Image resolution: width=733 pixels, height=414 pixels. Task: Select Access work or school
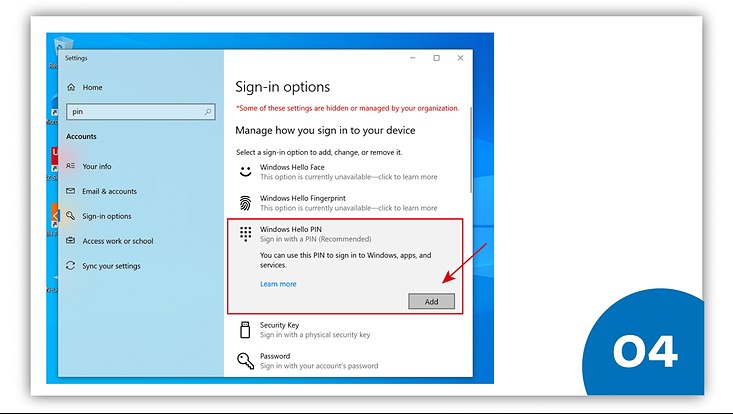pyautogui.click(x=117, y=241)
